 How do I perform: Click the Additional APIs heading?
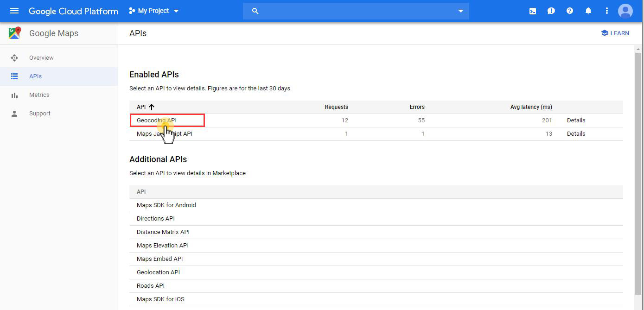[x=158, y=159]
